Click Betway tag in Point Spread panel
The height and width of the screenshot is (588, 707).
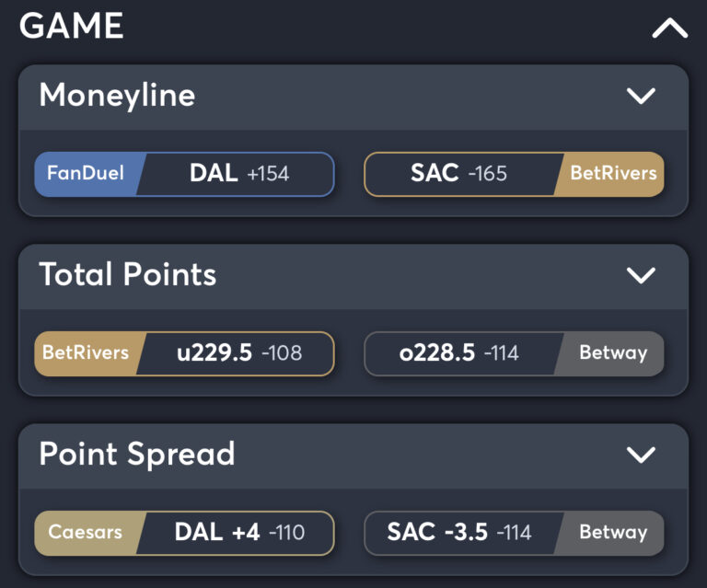click(x=613, y=533)
